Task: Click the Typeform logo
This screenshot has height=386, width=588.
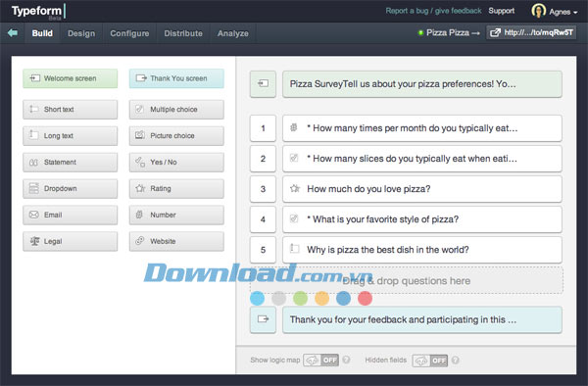Action: pos(38,11)
